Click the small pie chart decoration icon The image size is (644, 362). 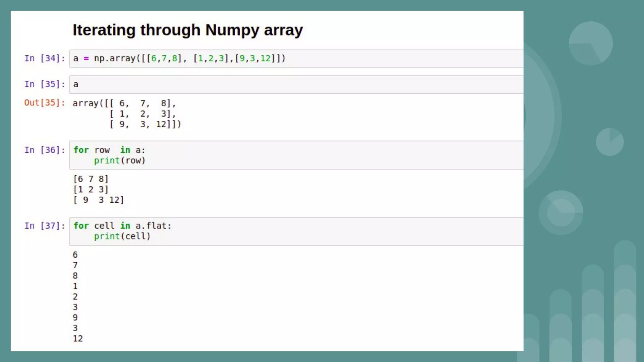pyautogui.click(x=609, y=142)
